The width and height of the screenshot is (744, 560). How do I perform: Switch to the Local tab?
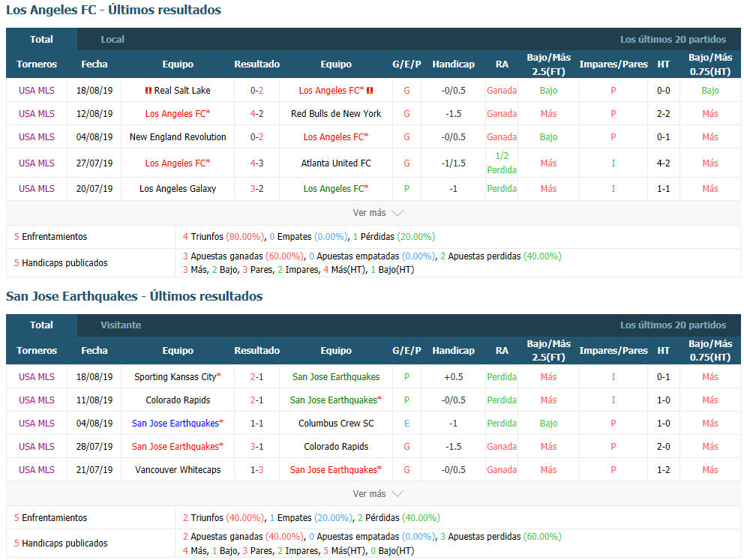click(112, 39)
